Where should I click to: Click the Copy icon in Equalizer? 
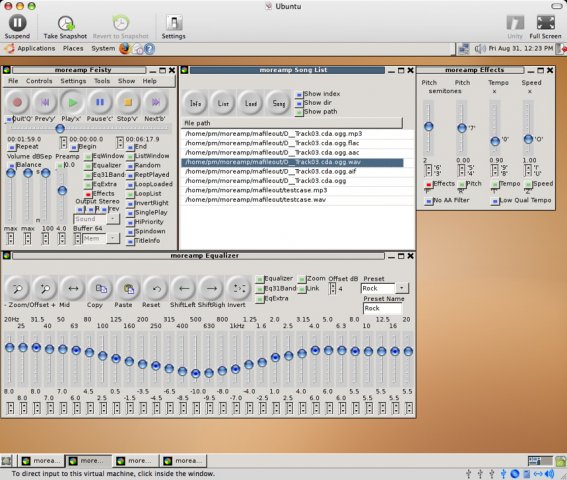[x=101, y=288]
